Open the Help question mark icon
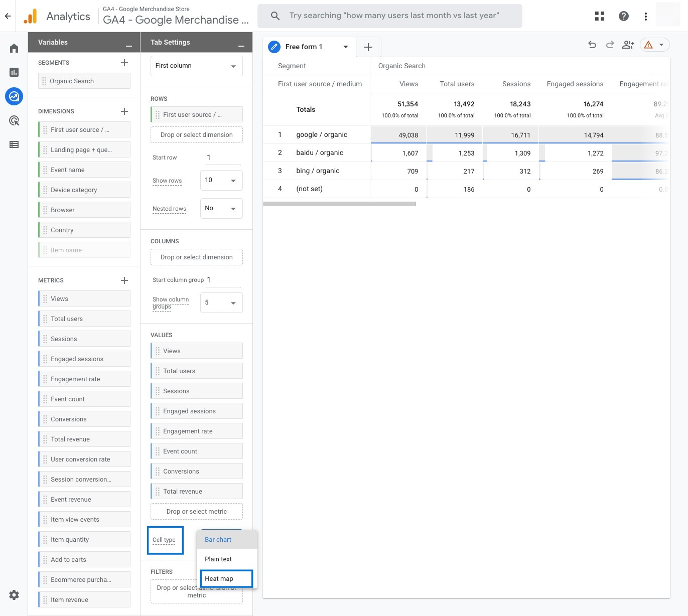The height and width of the screenshot is (616, 688). coord(624,16)
